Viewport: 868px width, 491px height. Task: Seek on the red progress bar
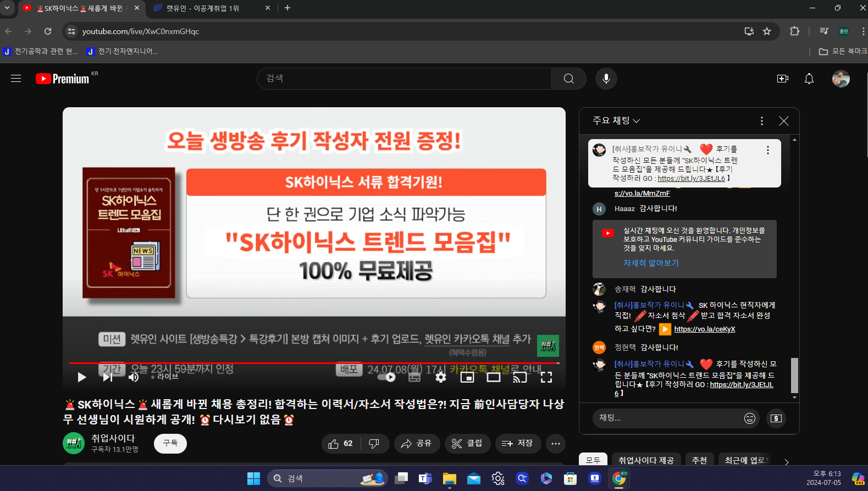[314, 363]
